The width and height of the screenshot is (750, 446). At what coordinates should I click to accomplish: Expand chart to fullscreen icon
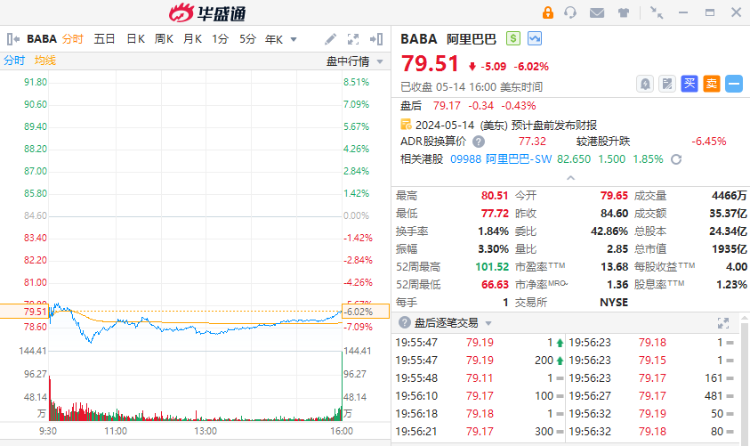(x=353, y=39)
